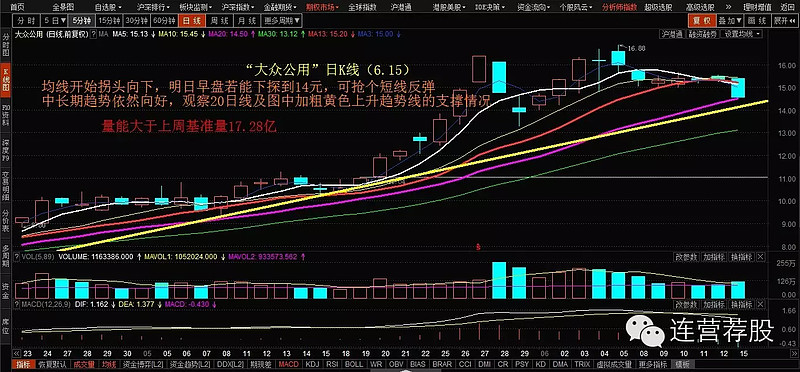Screen dimensions: 800x372
Task: Click 加指标 in the VOL panel
Action: [x=714, y=257]
